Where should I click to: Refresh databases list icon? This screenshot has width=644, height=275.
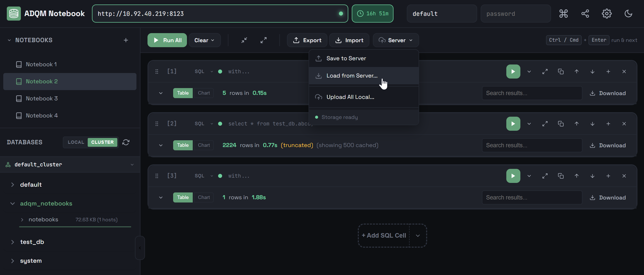126,142
